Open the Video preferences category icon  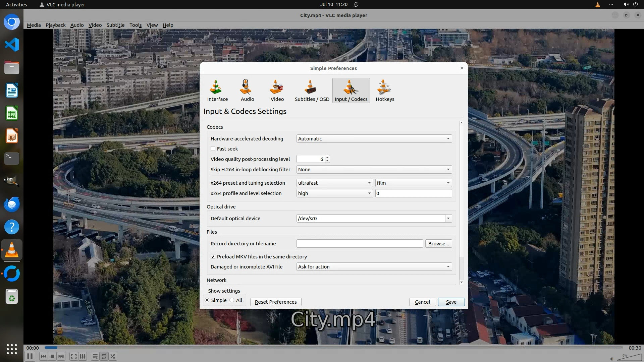click(x=277, y=90)
